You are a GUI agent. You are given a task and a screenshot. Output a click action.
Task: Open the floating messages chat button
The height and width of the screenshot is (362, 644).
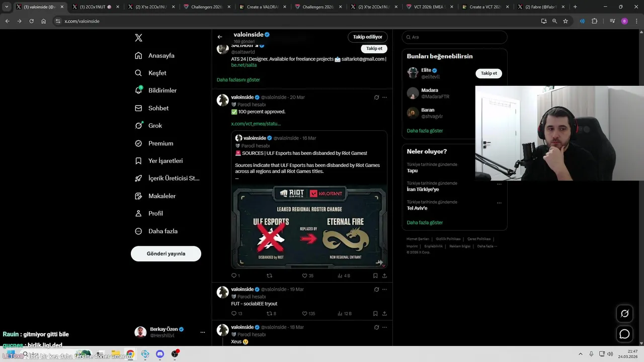(x=625, y=334)
